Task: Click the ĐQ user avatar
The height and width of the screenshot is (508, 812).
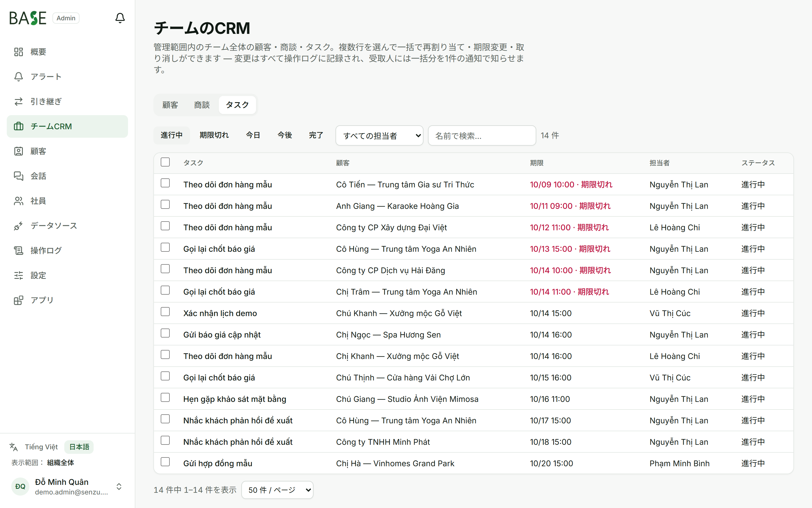Action: pos(20,487)
